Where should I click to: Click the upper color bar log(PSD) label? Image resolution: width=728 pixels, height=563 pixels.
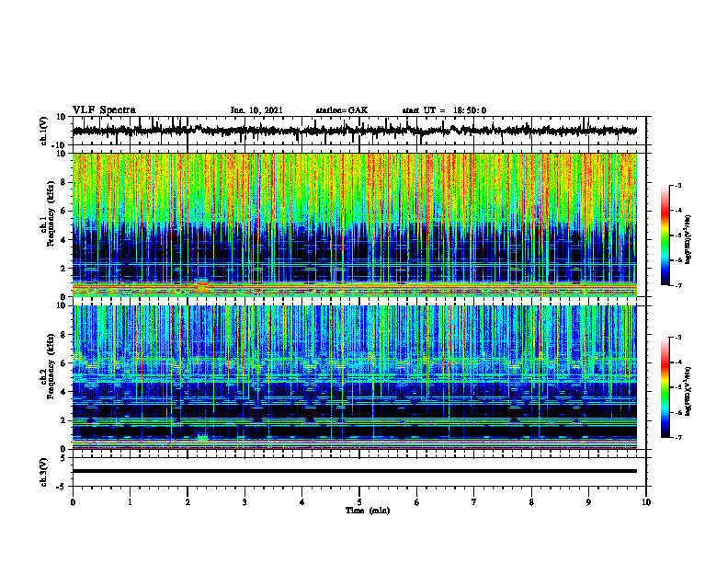[x=688, y=240]
